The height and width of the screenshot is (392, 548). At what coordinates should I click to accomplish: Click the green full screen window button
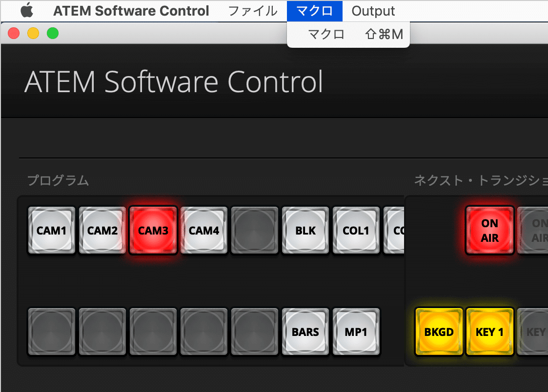click(53, 33)
